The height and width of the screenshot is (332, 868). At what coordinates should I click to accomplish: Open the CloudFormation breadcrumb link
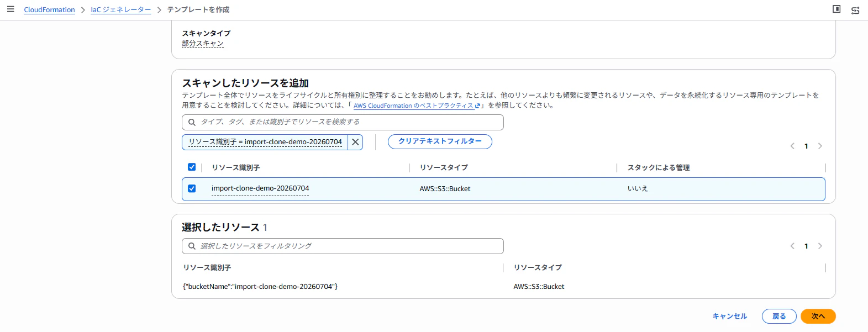pos(49,10)
